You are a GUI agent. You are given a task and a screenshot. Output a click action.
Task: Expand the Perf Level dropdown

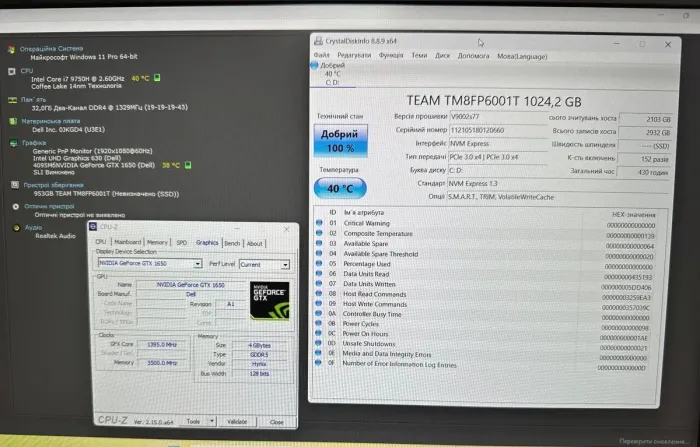(285, 264)
